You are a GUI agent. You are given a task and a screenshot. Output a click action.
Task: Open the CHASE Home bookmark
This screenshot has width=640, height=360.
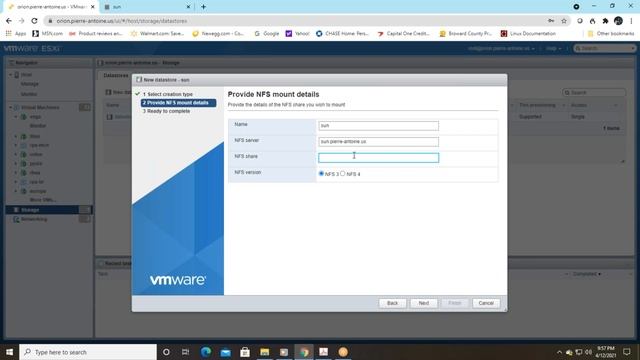click(x=342, y=33)
